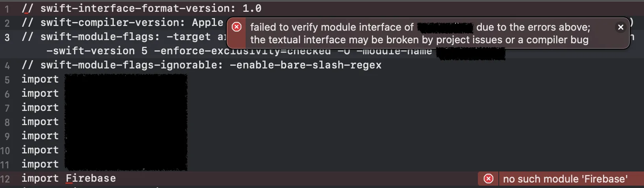Click the swift-interface-format-version comment text
644x188 pixels.
[x=141, y=8]
